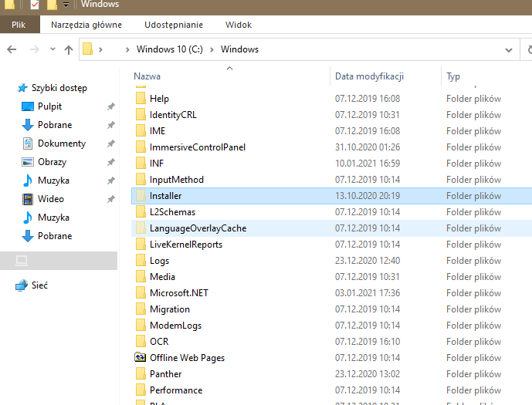Click Windows 10 (C:) breadcrumb

(x=170, y=49)
